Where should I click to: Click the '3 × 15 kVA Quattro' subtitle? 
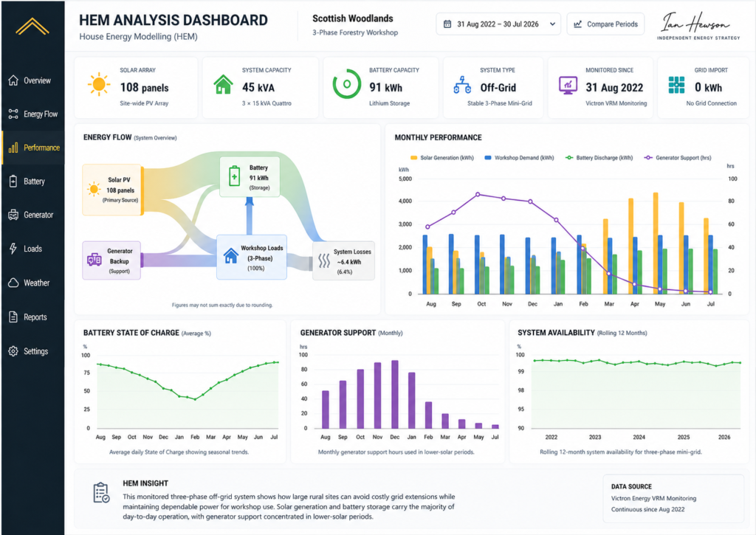(267, 103)
